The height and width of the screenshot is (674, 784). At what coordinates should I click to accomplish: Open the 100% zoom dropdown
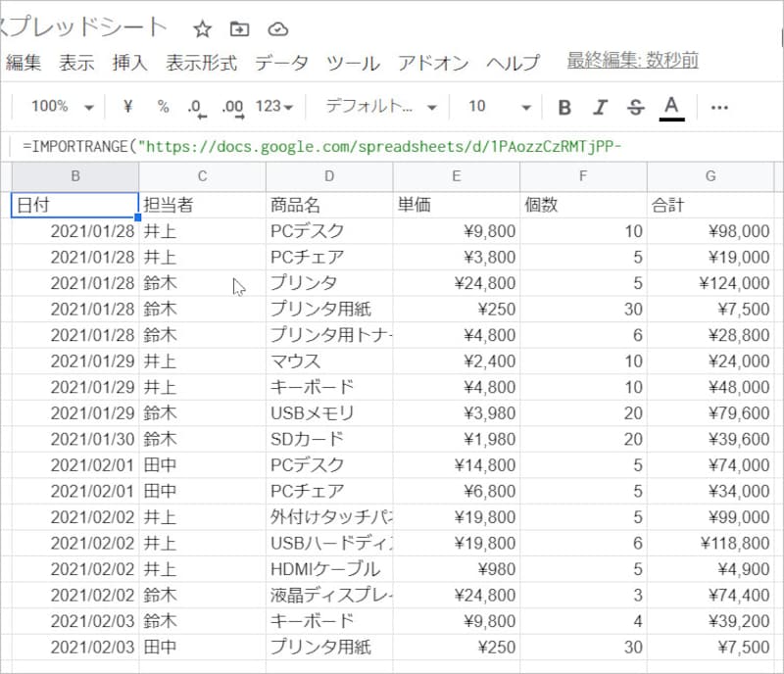coord(62,107)
